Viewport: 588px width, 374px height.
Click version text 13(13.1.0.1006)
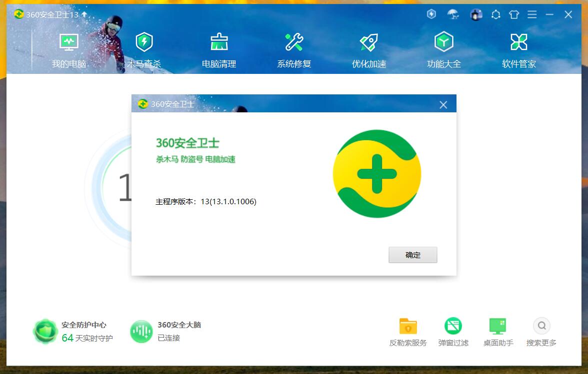(x=228, y=201)
